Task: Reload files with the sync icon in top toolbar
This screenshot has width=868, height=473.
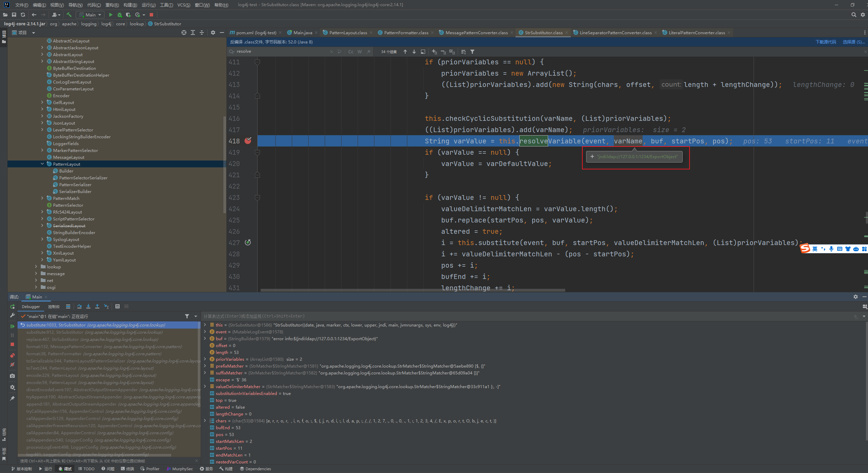Action: 23,15
